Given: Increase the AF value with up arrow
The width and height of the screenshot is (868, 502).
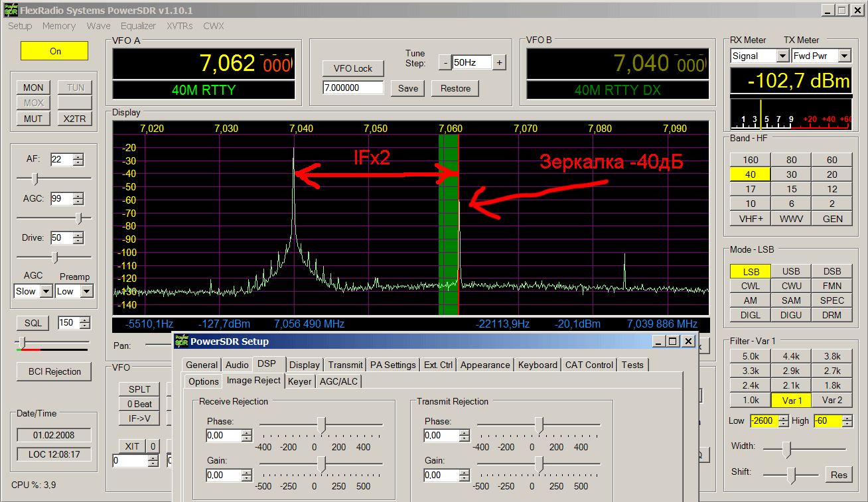Looking at the screenshot, I should pyautogui.click(x=78, y=157).
